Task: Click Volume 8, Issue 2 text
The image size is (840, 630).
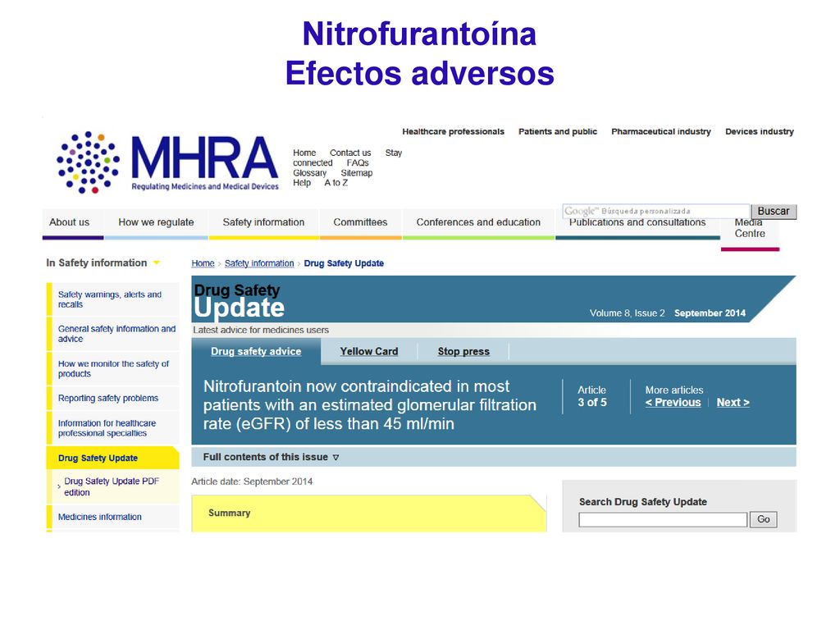Action: click(x=628, y=313)
